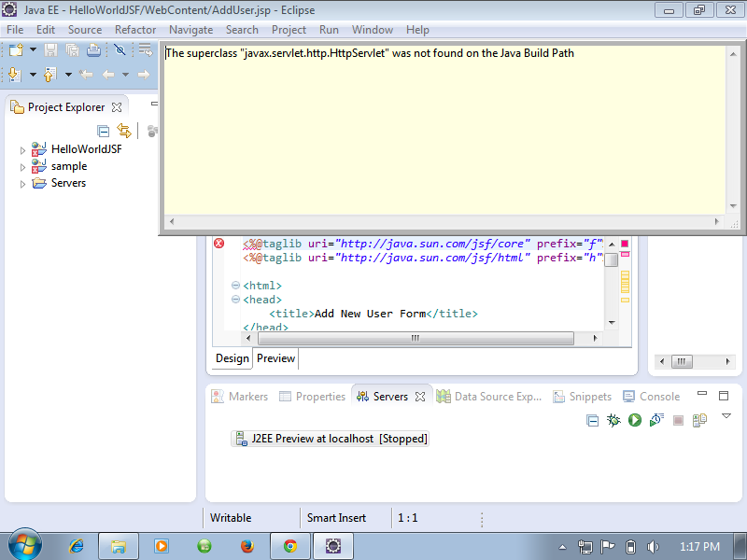Click the error marker beside the taglib line
This screenshot has height=560, width=747.
[x=218, y=244]
